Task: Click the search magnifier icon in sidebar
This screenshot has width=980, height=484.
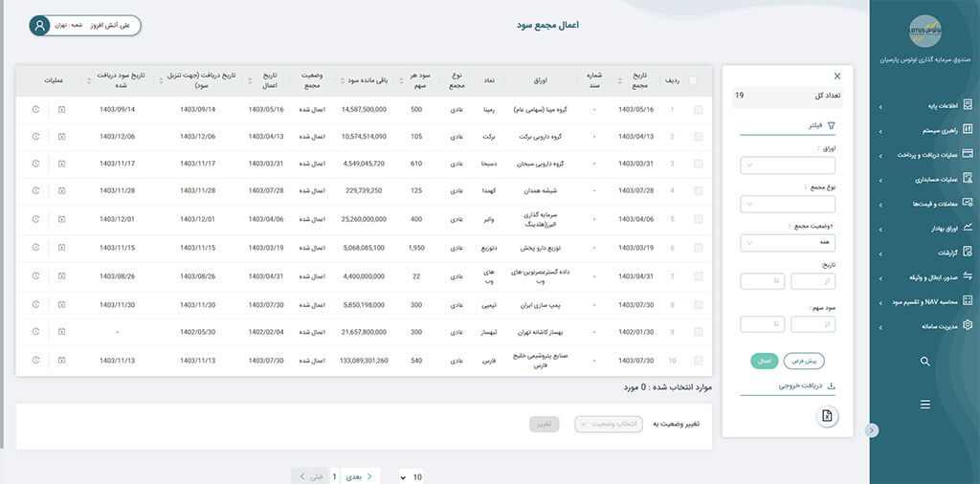Action: coord(924,362)
